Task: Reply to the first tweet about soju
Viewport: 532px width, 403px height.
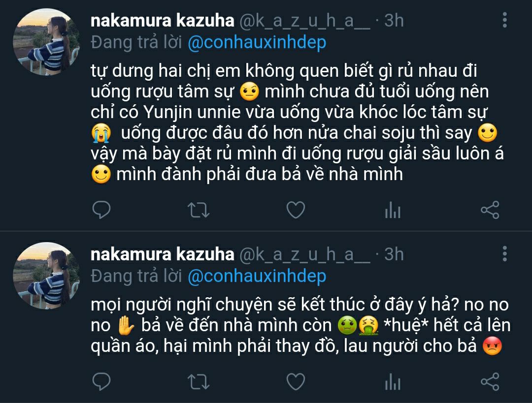Action: coord(101,210)
